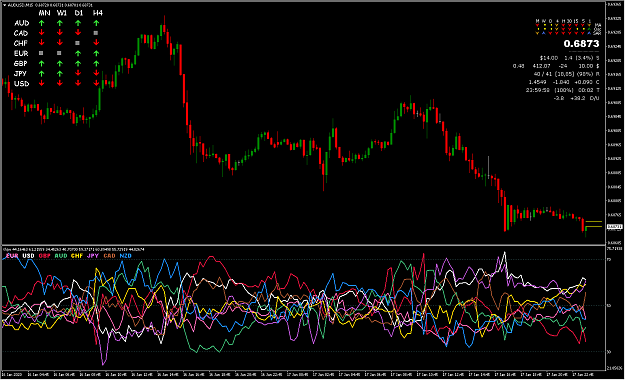625x380 pixels.
Task: Click the JPY MN up arrow
Action: [x=41, y=73]
